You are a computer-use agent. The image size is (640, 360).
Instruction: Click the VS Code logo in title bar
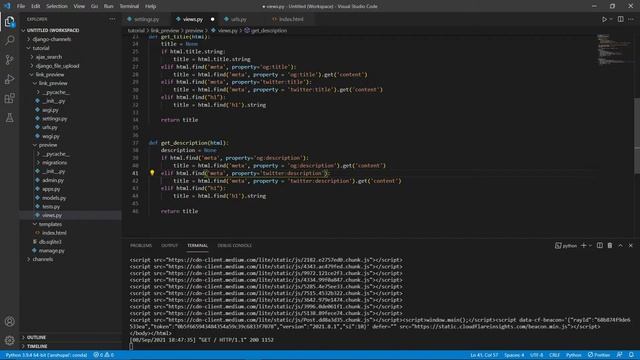7,6
